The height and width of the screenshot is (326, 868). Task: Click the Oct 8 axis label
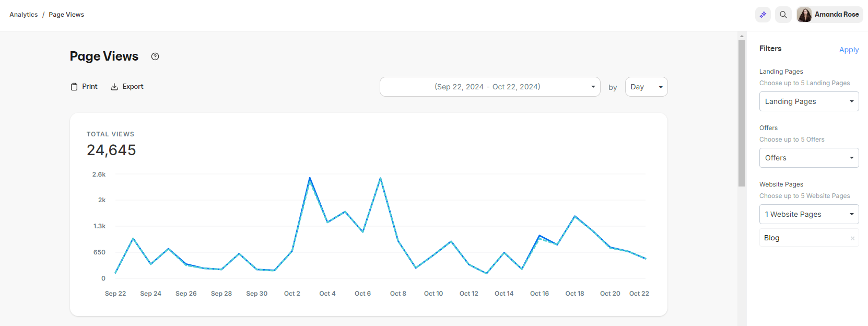click(x=398, y=294)
